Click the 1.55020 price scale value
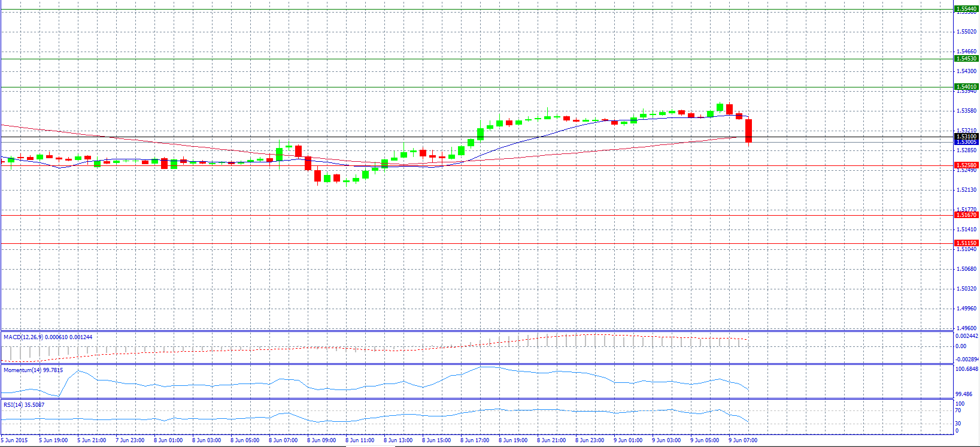This screenshot has height=447, width=980. [967, 32]
